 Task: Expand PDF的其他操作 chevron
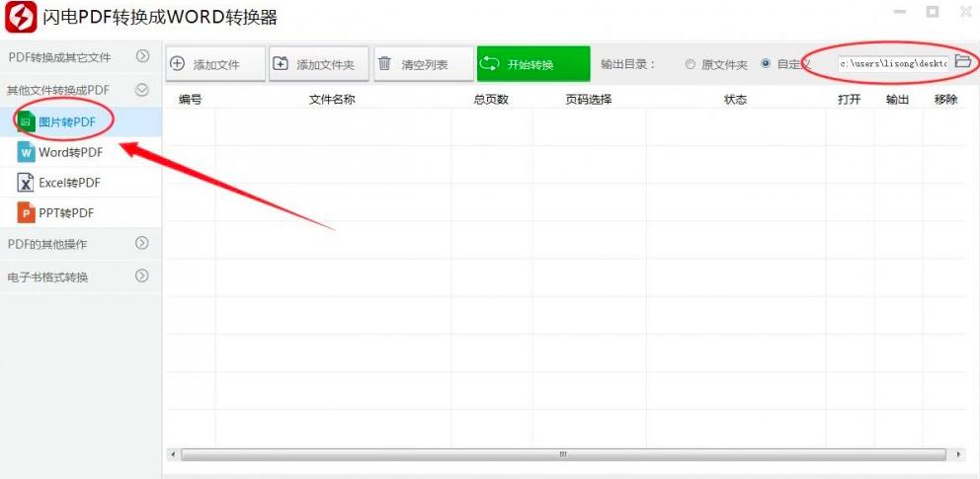(x=142, y=244)
